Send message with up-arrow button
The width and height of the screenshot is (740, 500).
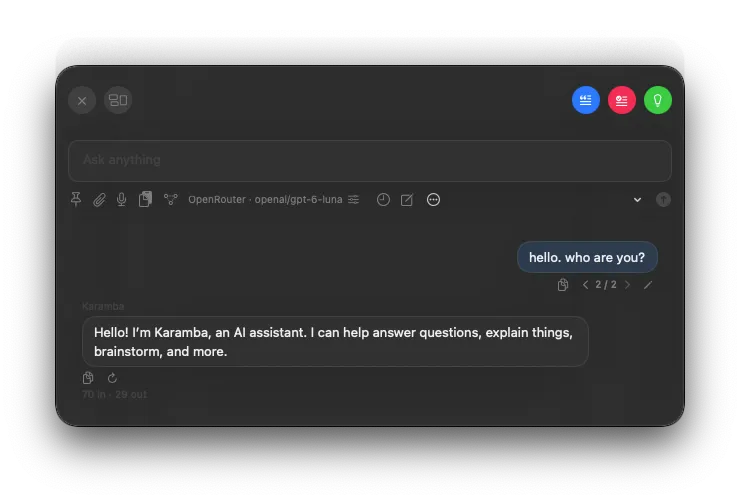pos(664,200)
